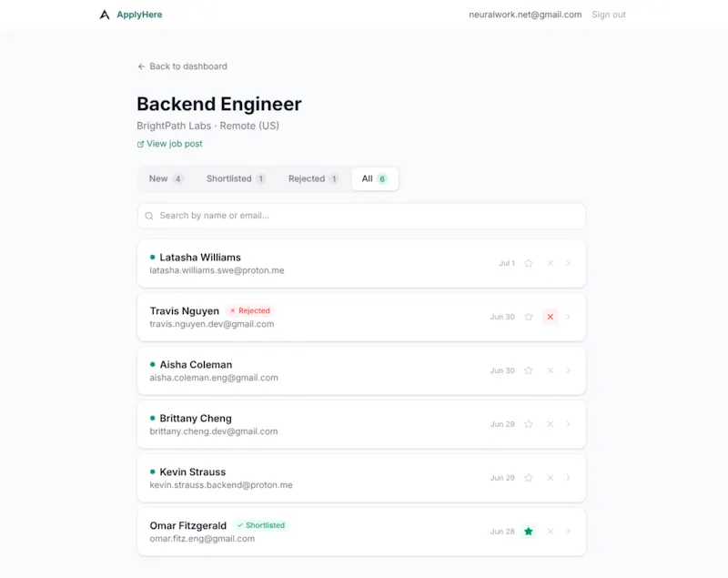
Task: Expand Latasha Williams row chevron
Action: click(568, 263)
